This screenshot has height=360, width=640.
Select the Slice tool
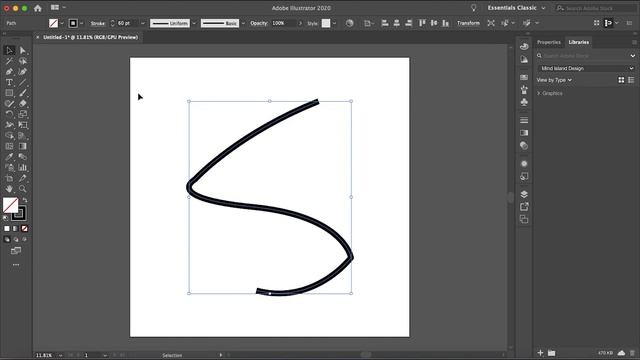click(x=22, y=178)
